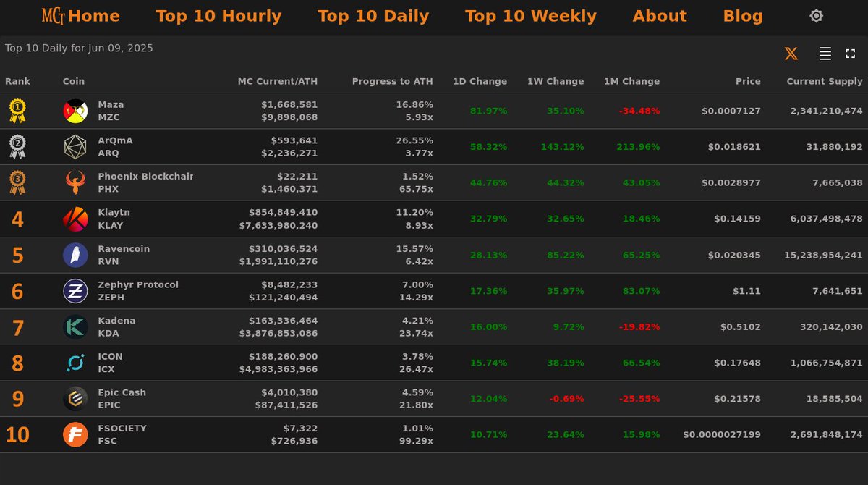Viewport: 868px width, 485px height.
Task: Click the Maza coin logo icon
Action: [x=75, y=111]
